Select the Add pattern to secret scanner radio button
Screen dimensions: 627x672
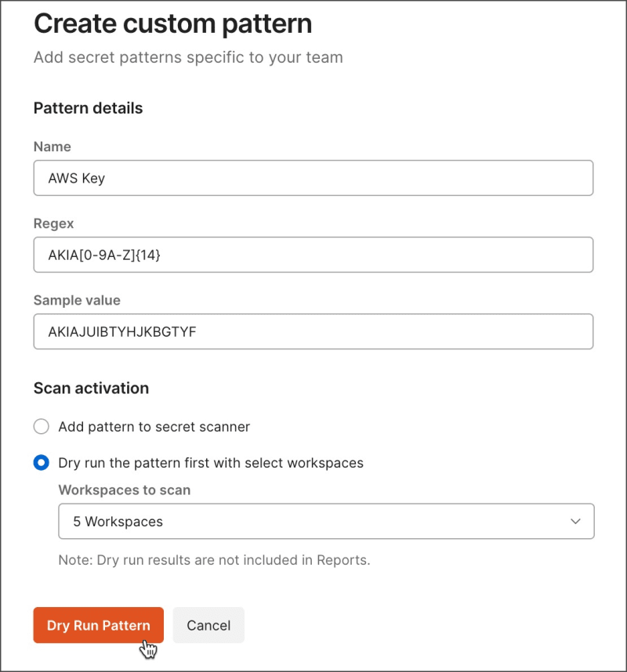[41, 427]
